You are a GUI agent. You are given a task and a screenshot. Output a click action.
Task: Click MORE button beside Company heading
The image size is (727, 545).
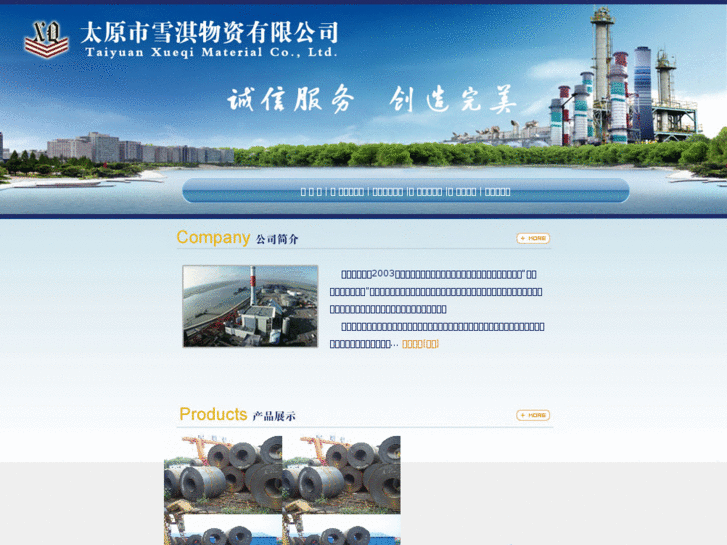[533, 238]
